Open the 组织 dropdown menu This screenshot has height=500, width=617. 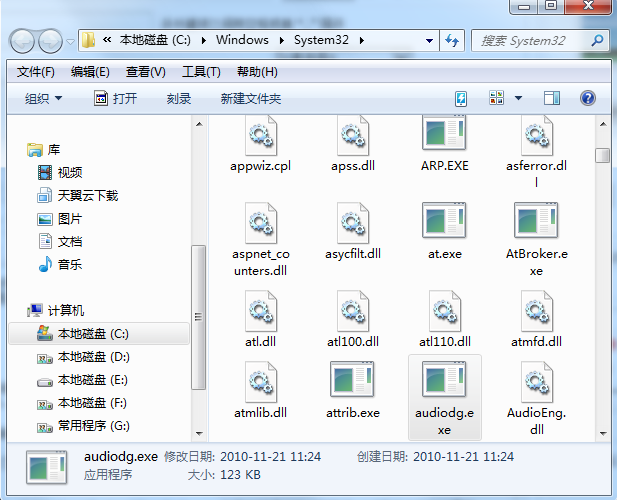(43, 98)
